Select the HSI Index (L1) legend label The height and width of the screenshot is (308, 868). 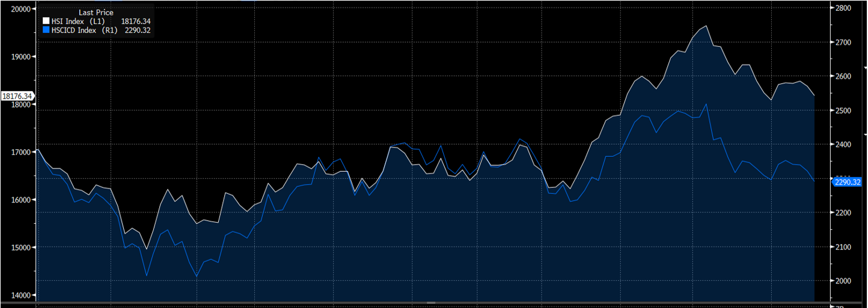[x=79, y=21]
